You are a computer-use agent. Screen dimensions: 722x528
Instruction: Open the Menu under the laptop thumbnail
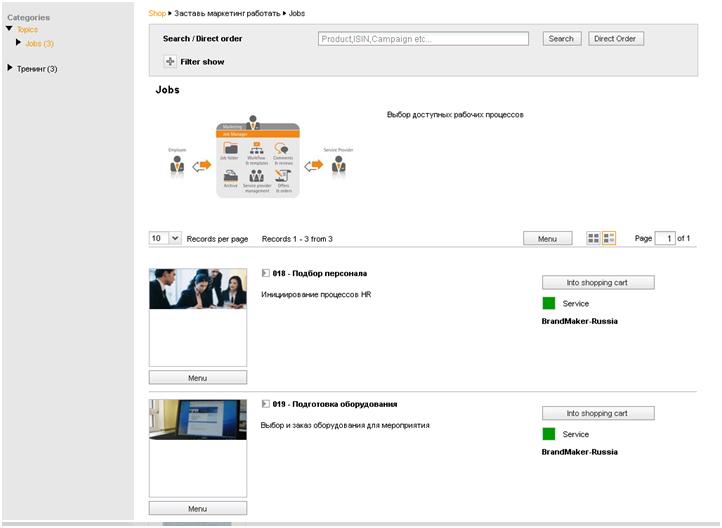click(198, 508)
